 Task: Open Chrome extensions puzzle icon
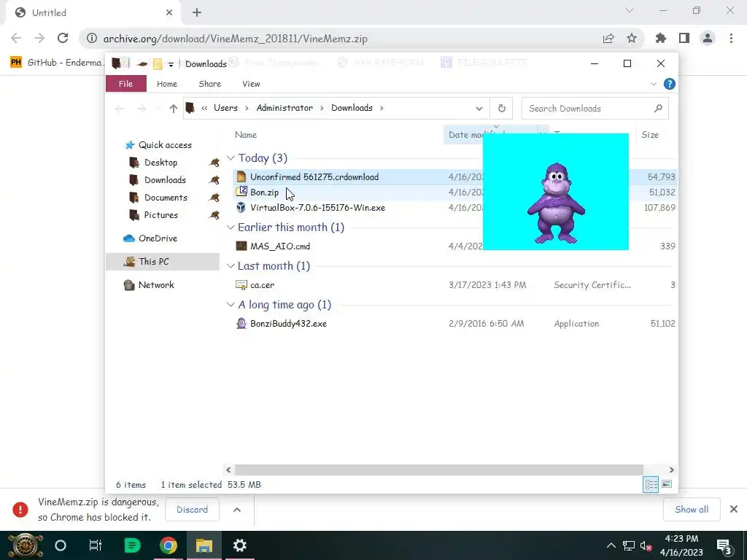pos(661,38)
